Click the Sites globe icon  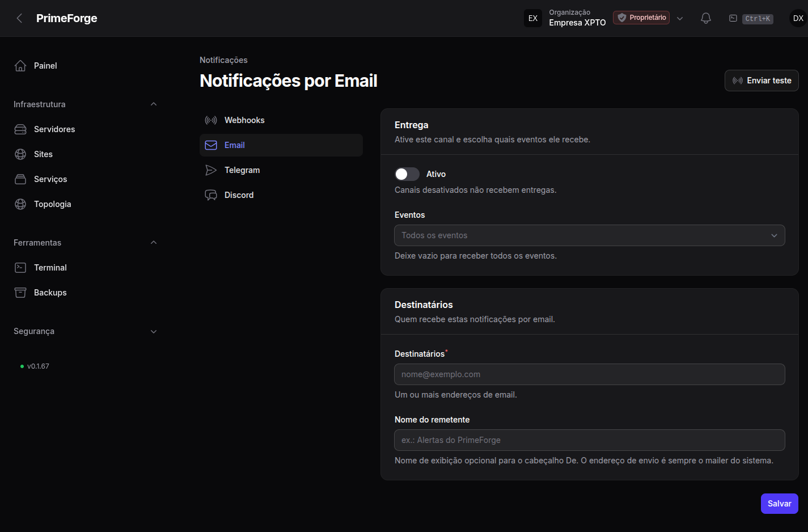(x=20, y=154)
